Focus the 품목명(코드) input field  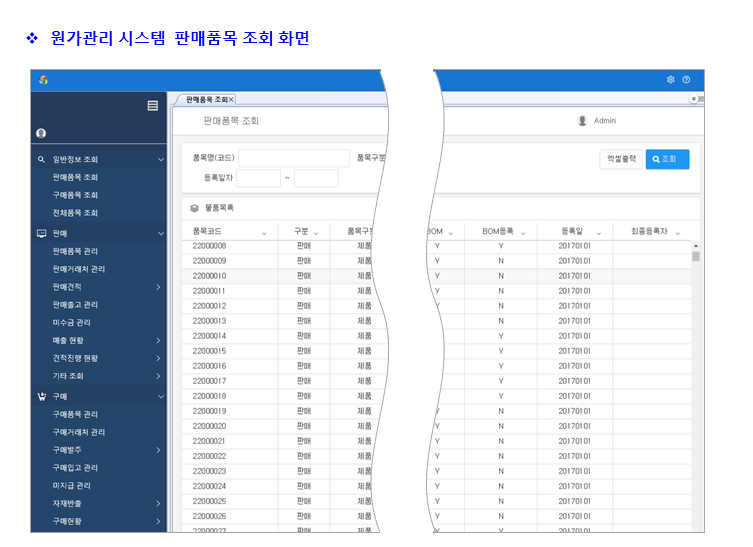tap(294, 158)
